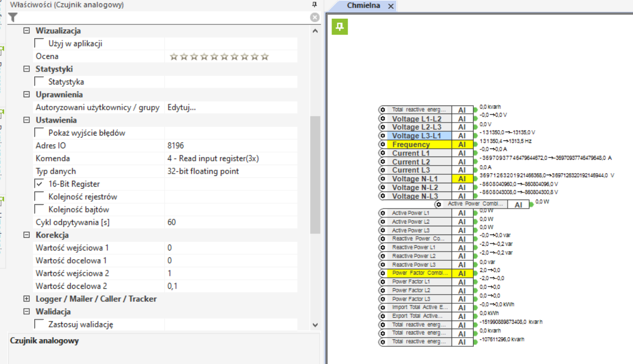Collapse the Wizualizacja section
This screenshot has width=633, height=364.
[27, 31]
